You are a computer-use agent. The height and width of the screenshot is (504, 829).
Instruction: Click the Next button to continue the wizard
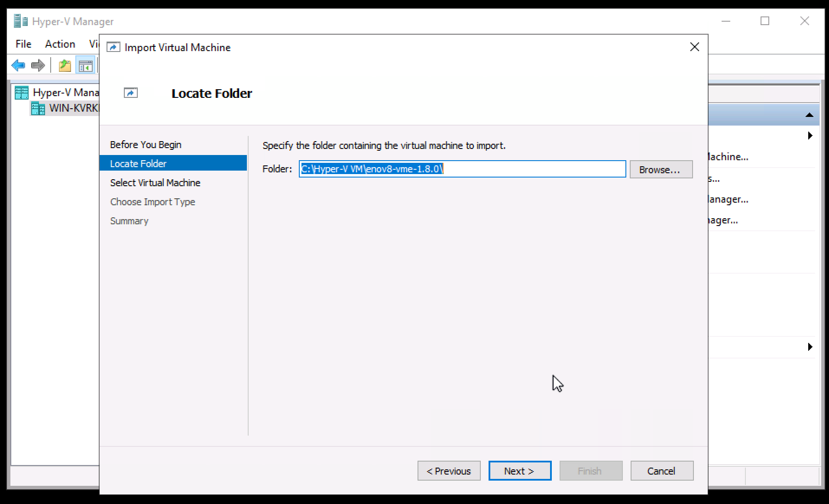[x=519, y=471]
